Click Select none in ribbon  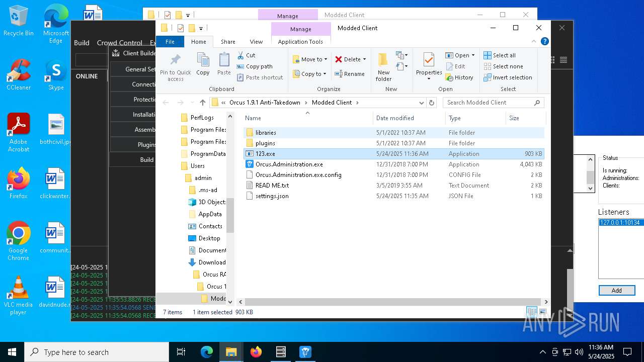503,66
